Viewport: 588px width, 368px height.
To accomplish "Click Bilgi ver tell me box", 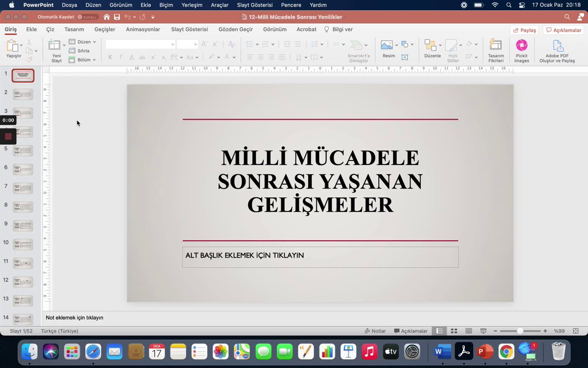I will click(x=338, y=29).
